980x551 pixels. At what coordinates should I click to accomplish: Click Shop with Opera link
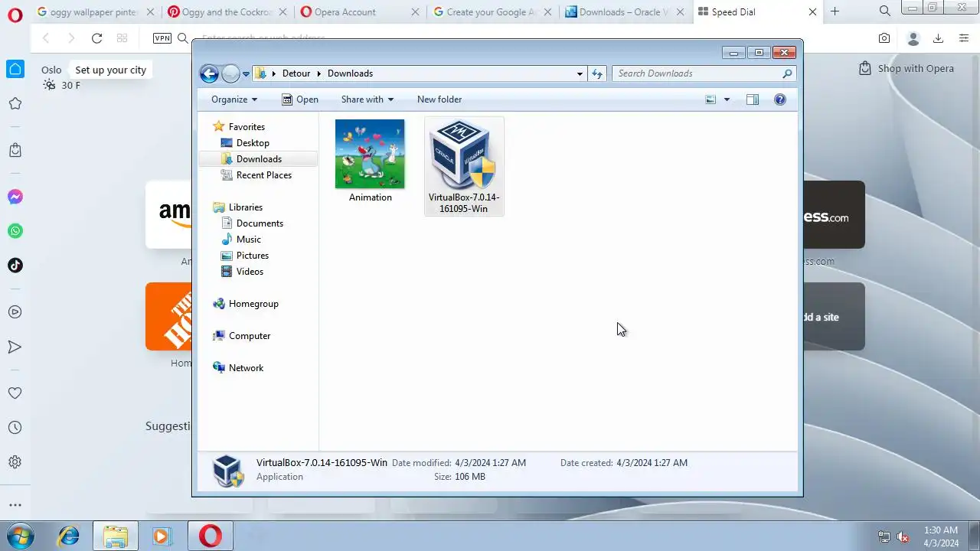click(906, 68)
